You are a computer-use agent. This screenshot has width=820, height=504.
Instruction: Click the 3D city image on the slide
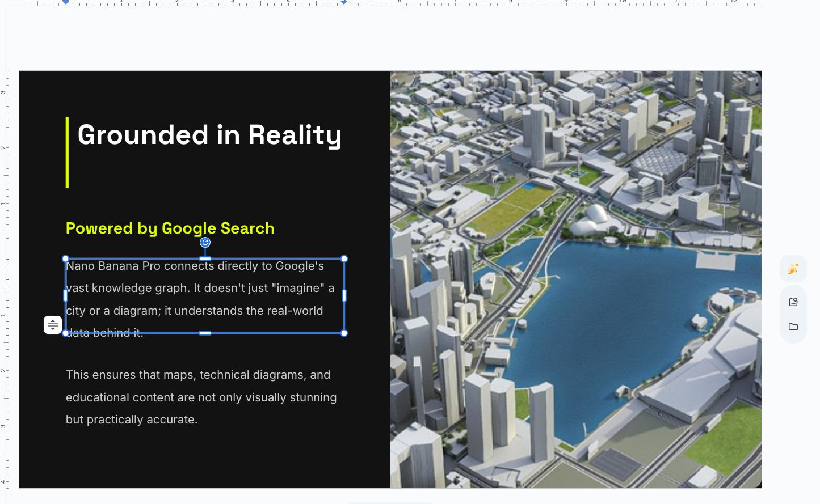(x=575, y=279)
